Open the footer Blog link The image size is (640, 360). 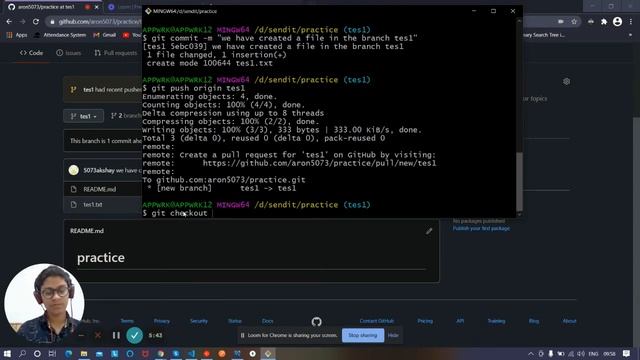click(x=534, y=321)
